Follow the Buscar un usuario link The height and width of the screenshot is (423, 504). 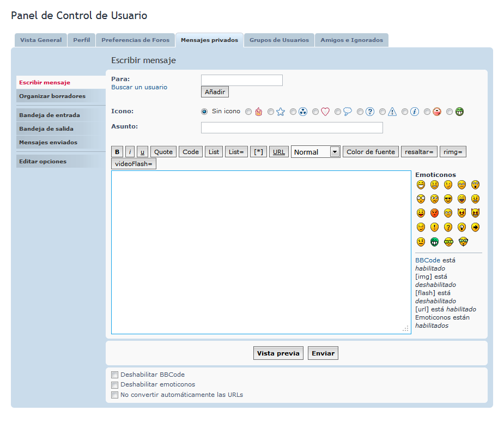[x=139, y=87]
